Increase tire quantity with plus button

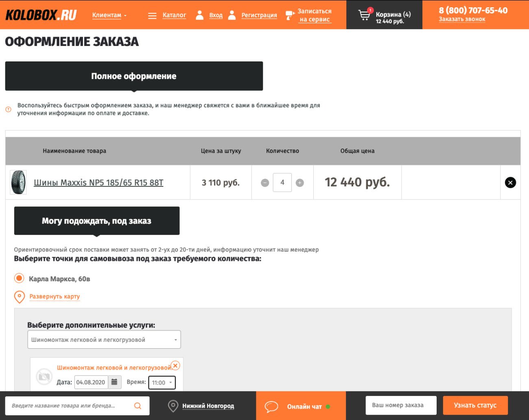point(300,183)
